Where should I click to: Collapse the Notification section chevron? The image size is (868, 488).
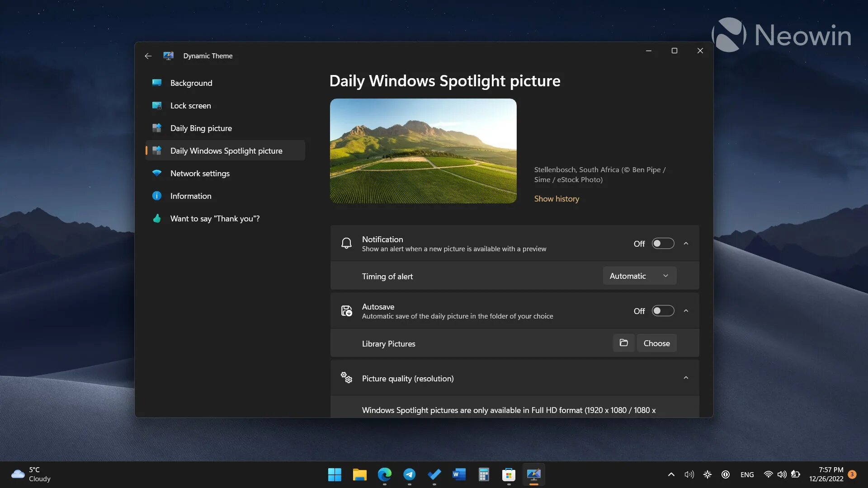click(686, 243)
